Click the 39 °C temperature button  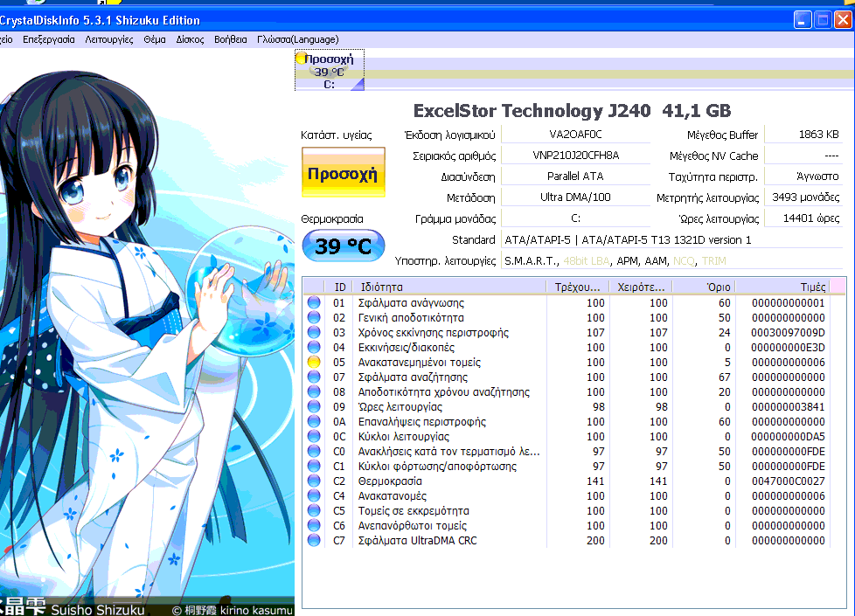tap(343, 246)
